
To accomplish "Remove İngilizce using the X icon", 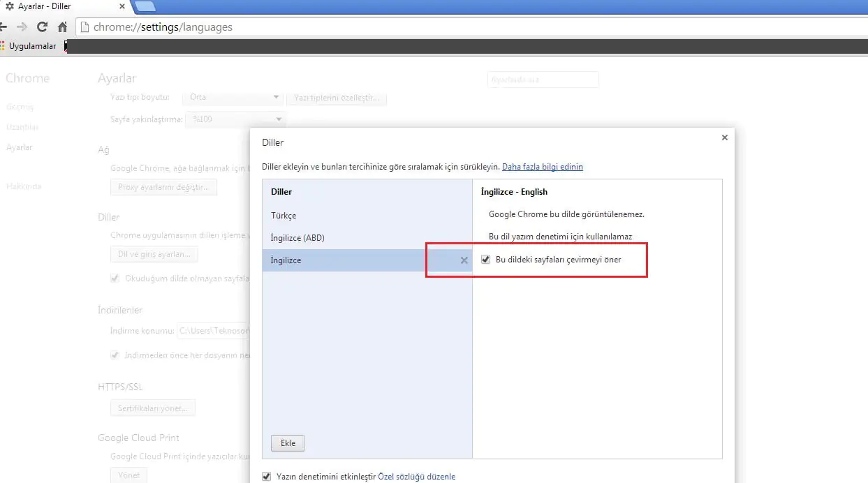I will [x=464, y=260].
